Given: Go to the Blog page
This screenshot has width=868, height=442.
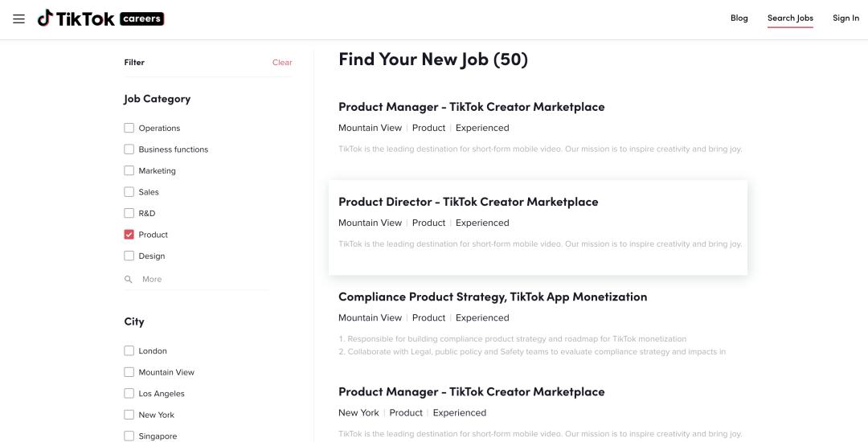Looking at the screenshot, I should pyautogui.click(x=739, y=18).
